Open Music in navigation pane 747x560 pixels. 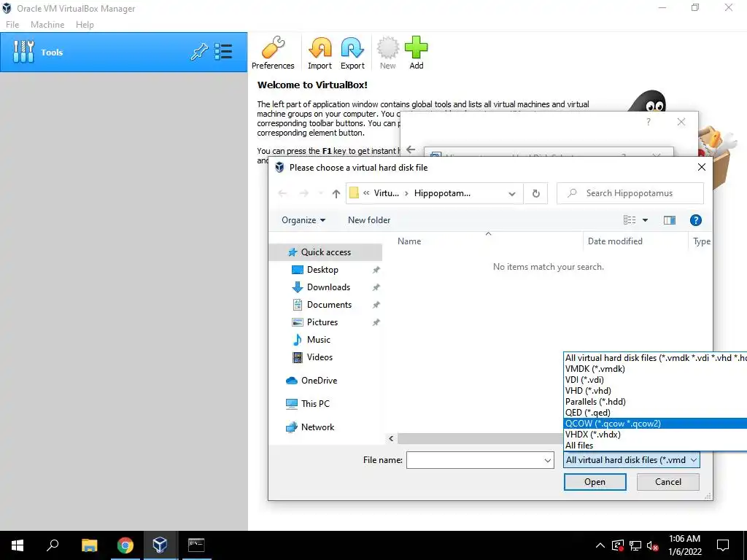click(318, 340)
